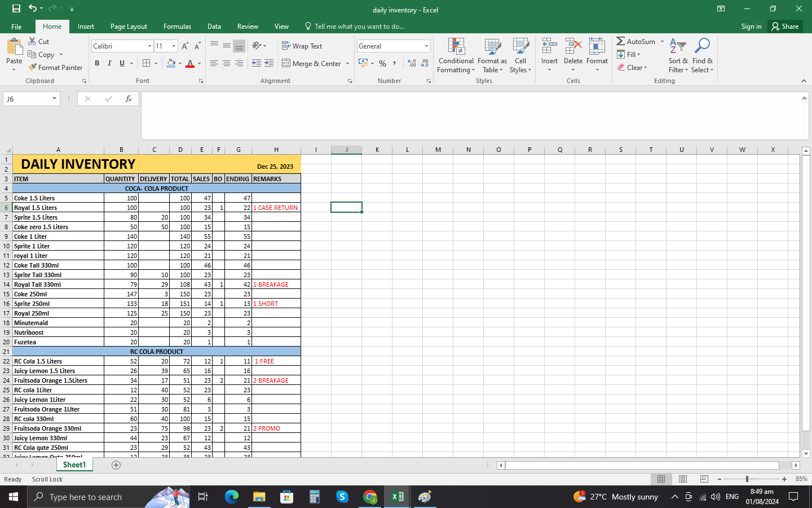Toggle Middle Align vertical alignment
Image resolution: width=812 pixels, height=508 pixels.
227,46
